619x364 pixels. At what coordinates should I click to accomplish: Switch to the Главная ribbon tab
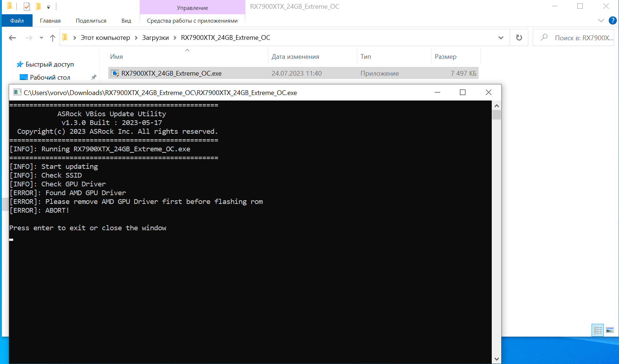(x=50, y=20)
